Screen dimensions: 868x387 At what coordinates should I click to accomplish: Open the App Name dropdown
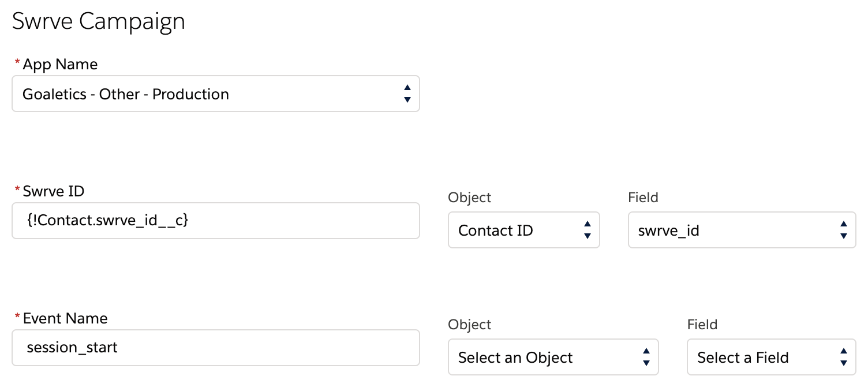tap(216, 94)
